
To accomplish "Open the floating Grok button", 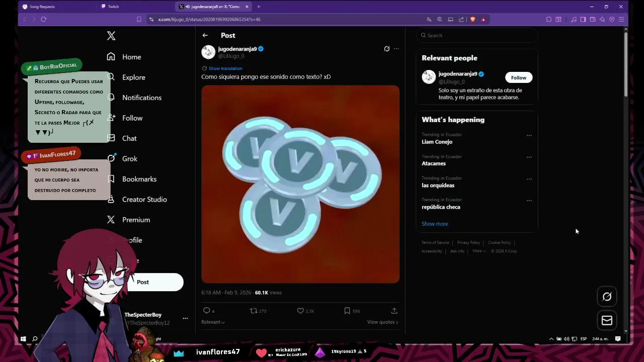I will (x=607, y=297).
